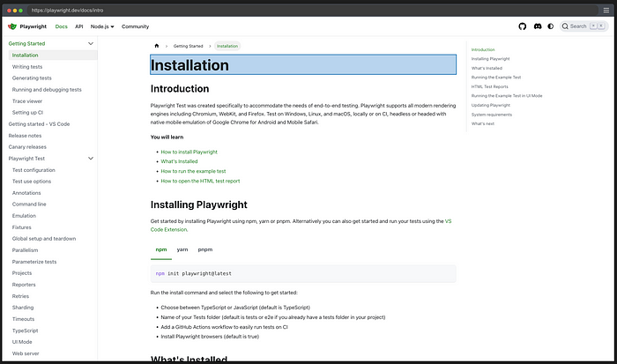Collapse the Getting Started section
The width and height of the screenshot is (617, 364).
tap(91, 44)
